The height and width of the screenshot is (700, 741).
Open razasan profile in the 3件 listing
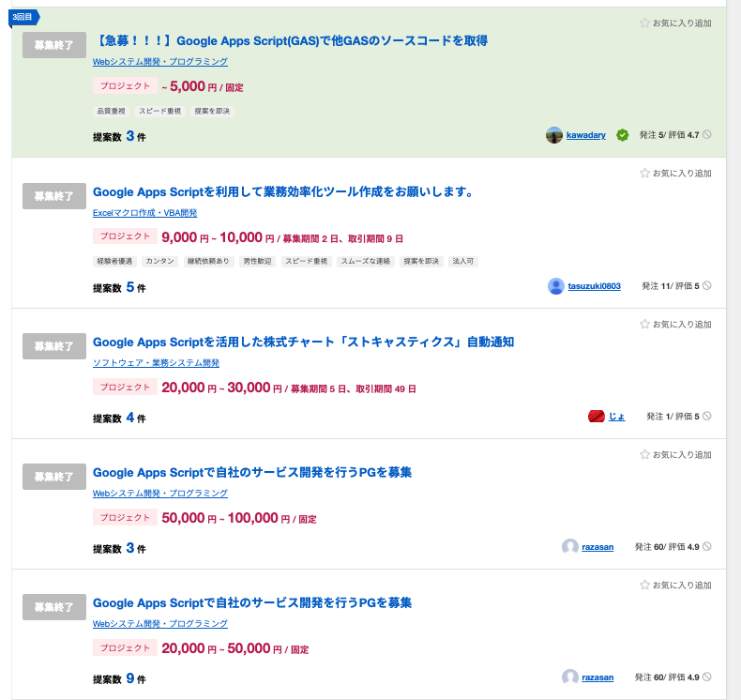tap(597, 547)
